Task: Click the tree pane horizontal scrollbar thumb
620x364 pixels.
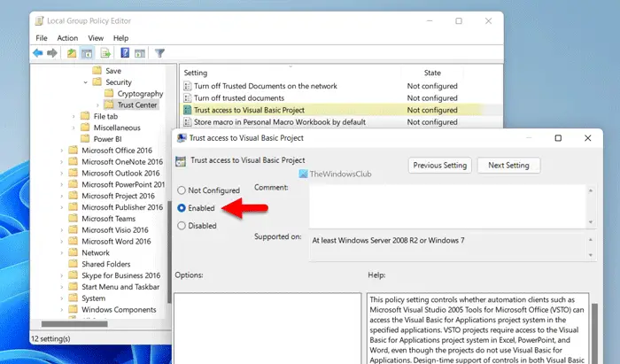Action: click(74, 324)
